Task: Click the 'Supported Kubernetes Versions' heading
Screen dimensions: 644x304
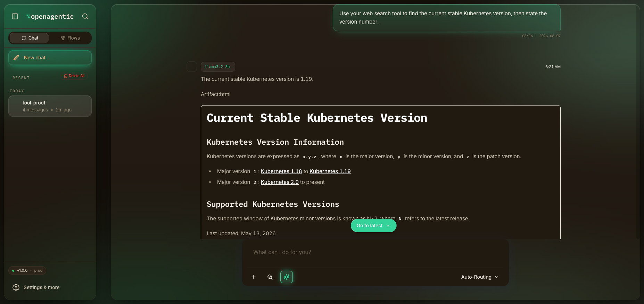Action: click(273, 204)
